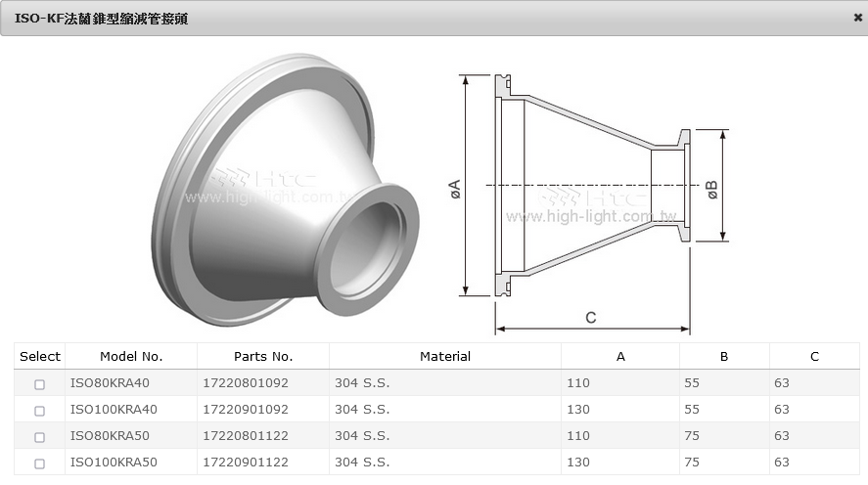
Task: Select the ISO100KRA40 row checkbox
Action: [x=39, y=411]
